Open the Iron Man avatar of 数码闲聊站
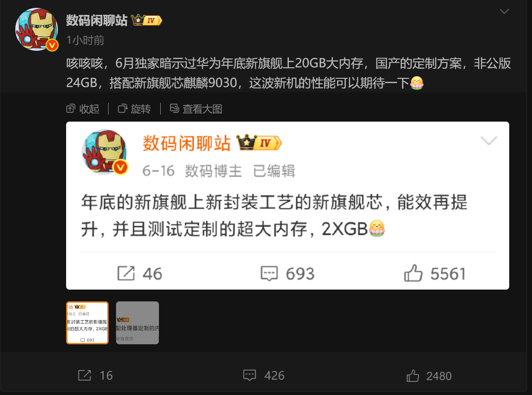The image size is (532, 395). point(37,29)
